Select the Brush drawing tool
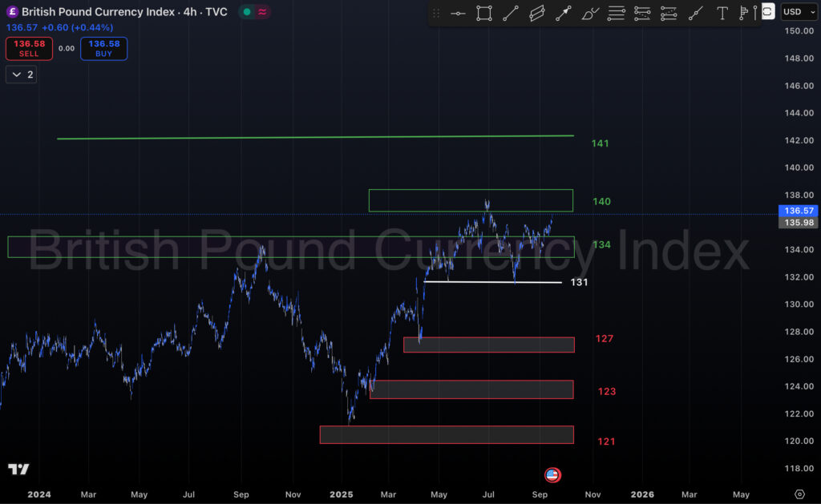This screenshot has height=504, width=821. coord(591,13)
